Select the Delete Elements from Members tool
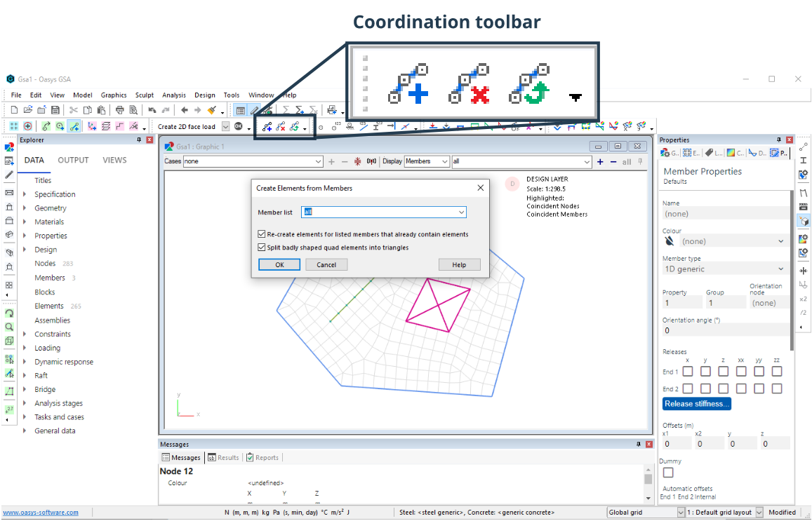812x521 pixels. pos(280,126)
